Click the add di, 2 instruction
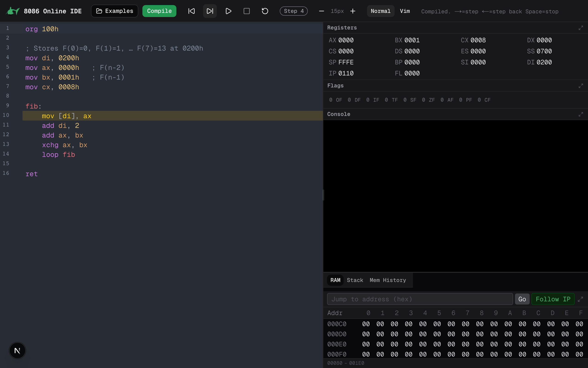 pyautogui.click(x=60, y=126)
